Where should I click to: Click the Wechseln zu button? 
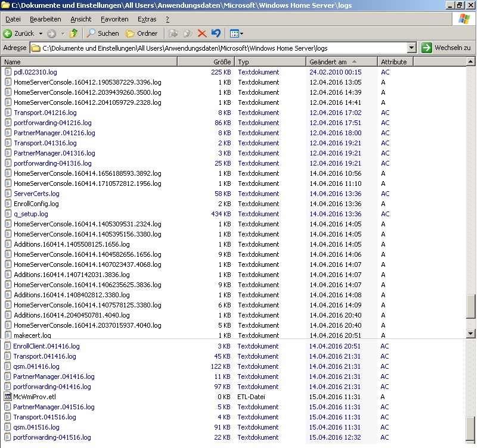(446, 48)
